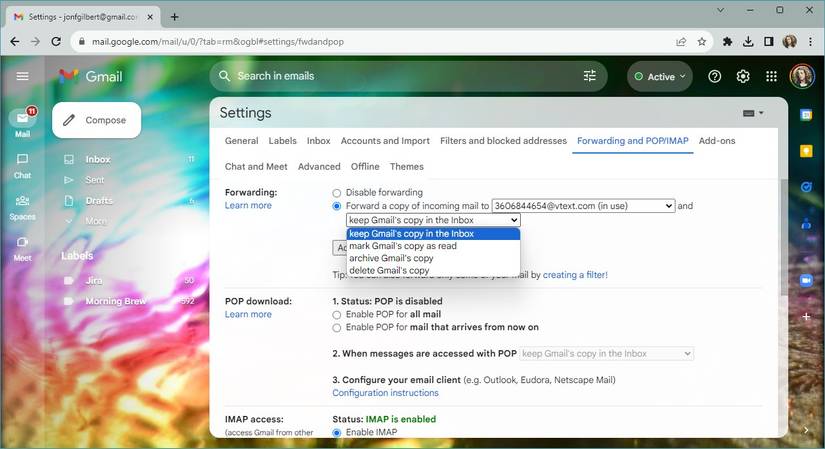
Task: Switch to Filters and blocked addresses tab
Action: [503, 141]
